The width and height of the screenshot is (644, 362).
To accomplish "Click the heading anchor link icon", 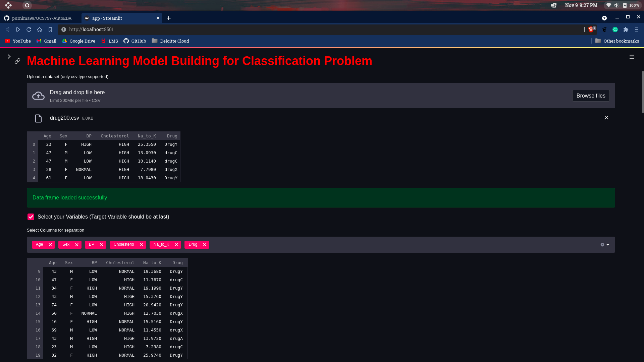I will click(17, 61).
